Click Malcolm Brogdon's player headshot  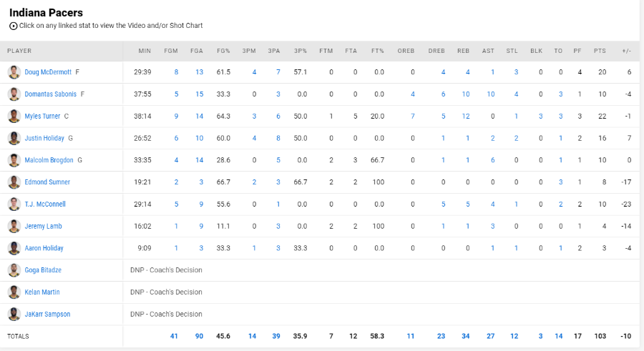(x=14, y=160)
